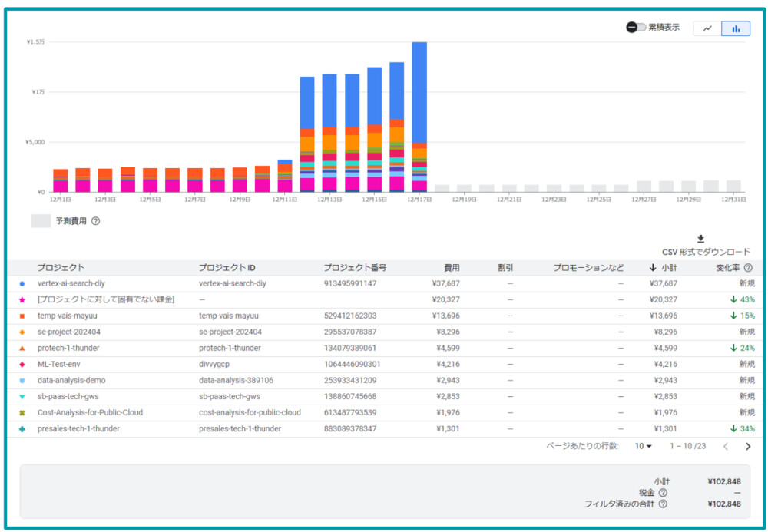Click help icon beside 変化率 header
Viewport: 768px width, 532px height.
pyautogui.click(x=748, y=268)
